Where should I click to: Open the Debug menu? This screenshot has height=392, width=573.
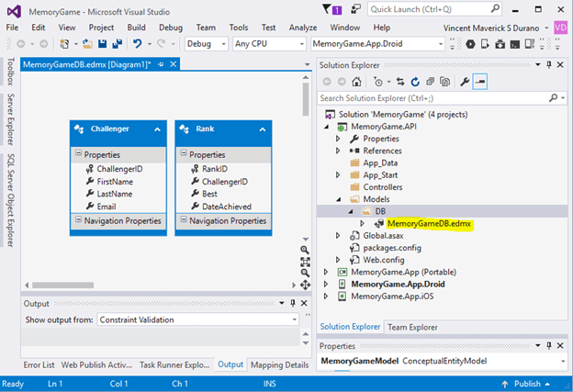tap(171, 28)
